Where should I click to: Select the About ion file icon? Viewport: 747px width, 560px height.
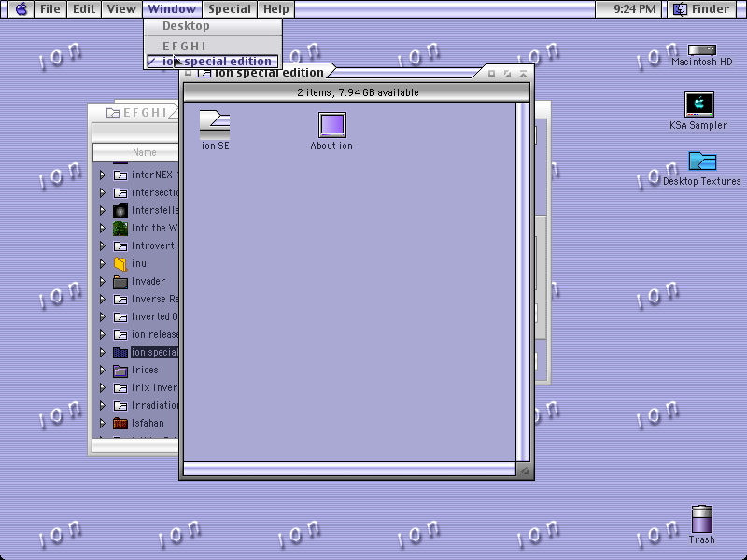coord(332,125)
